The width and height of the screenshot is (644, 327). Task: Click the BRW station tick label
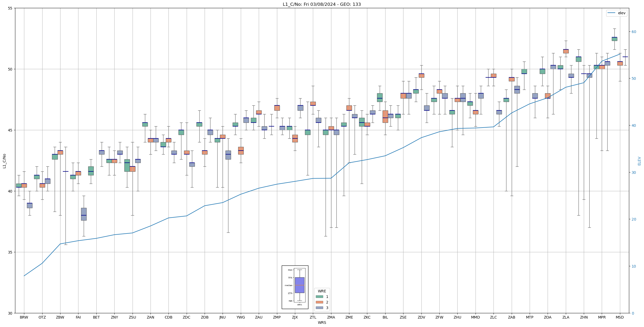coord(24,317)
